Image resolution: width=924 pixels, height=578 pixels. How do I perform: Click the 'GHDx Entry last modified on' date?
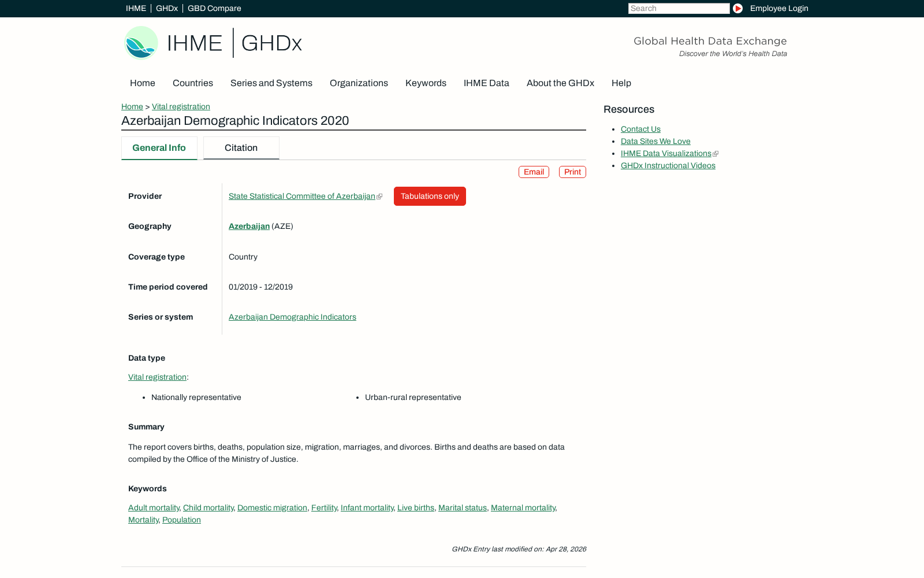point(519,549)
